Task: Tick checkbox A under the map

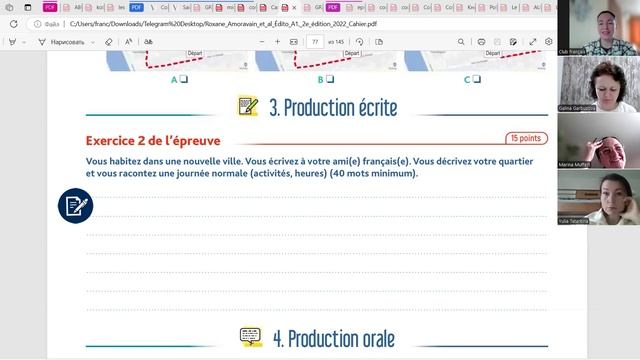Action: pyautogui.click(x=184, y=79)
